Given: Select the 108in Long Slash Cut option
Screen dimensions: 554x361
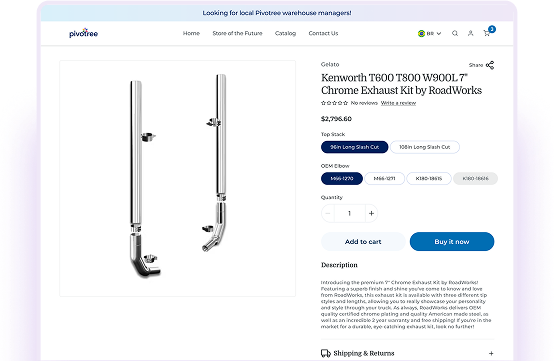Looking at the screenshot, I should (425, 147).
